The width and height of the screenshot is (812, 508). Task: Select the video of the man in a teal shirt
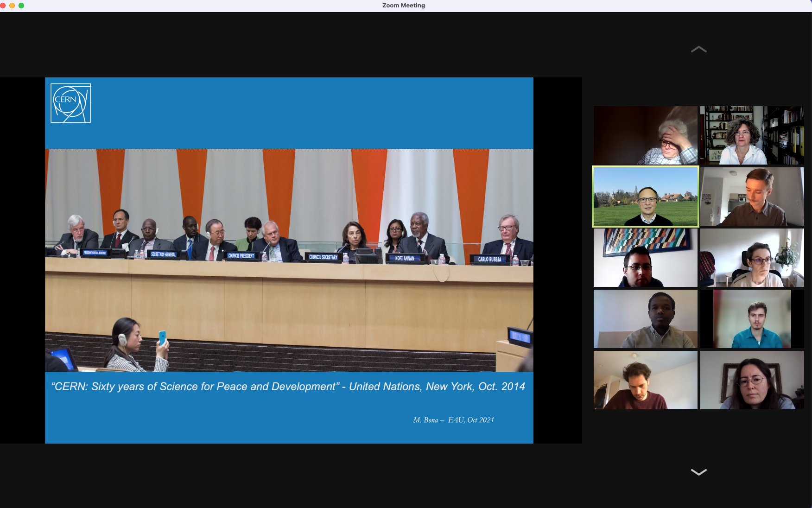pyautogui.click(x=752, y=319)
